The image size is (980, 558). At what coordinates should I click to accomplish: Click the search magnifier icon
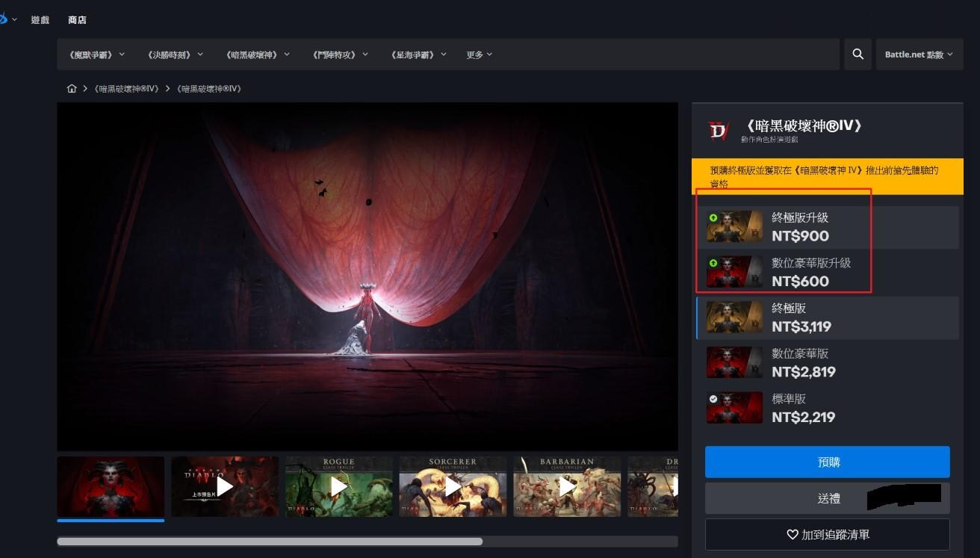point(857,54)
